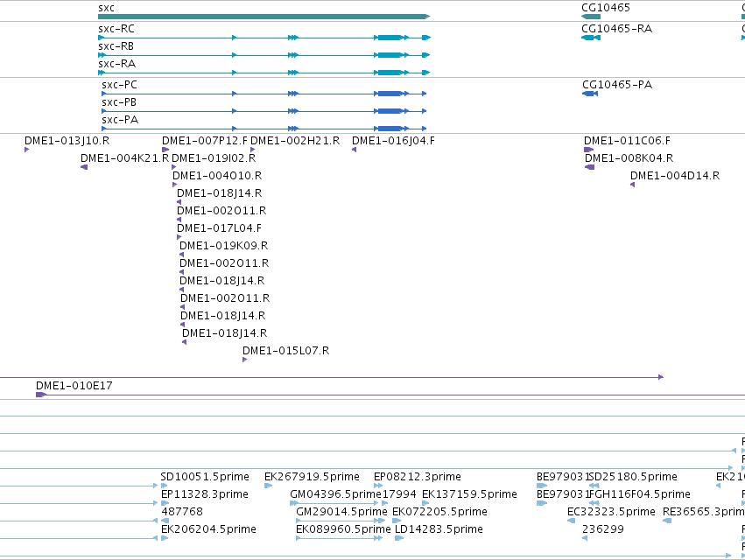Click the blue CG10465-PA protein glyph
Image resolution: width=745 pixels, height=560 pixels.
pyautogui.click(x=590, y=94)
